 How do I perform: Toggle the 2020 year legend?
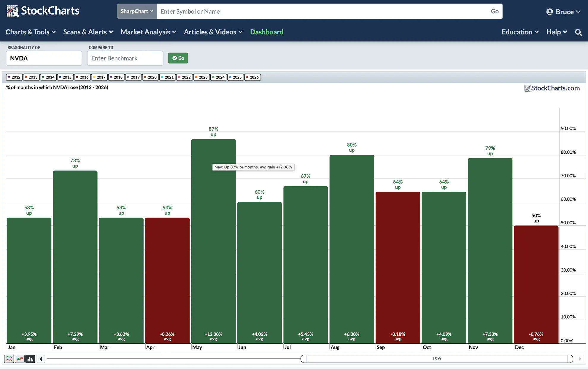coord(150,77)
